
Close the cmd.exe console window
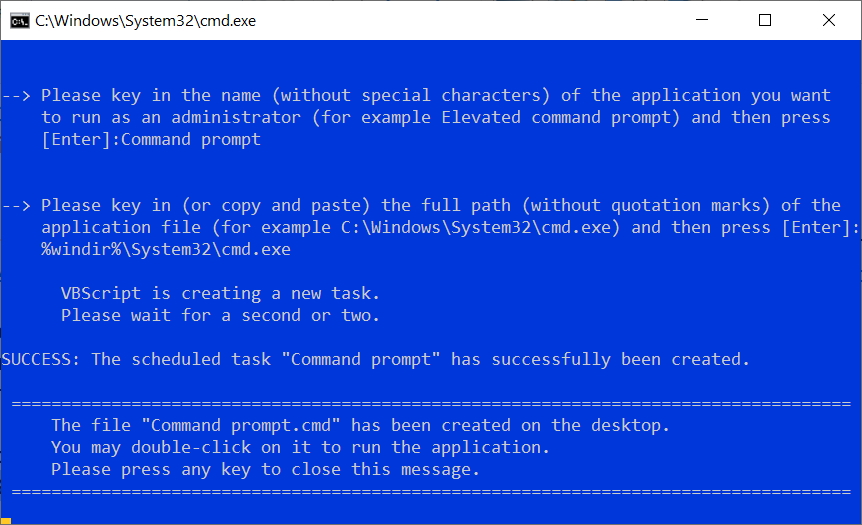828,20
